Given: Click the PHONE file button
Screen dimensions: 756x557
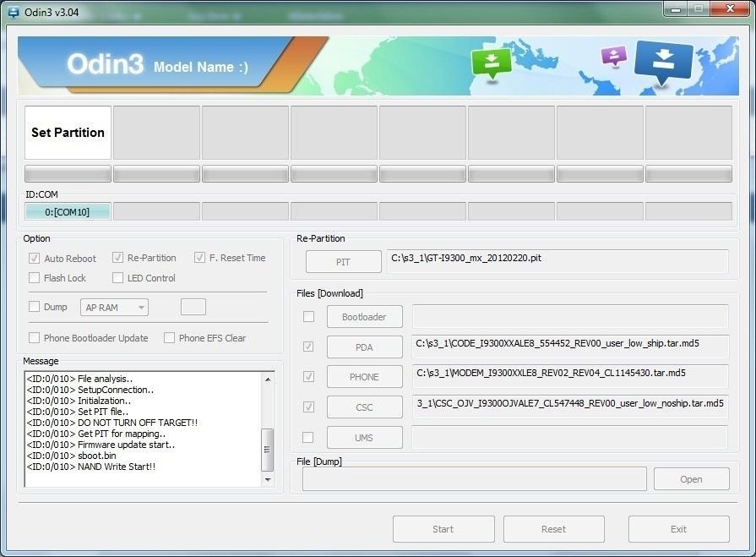Looking at the screenshot, I should [x=365, y=377].
